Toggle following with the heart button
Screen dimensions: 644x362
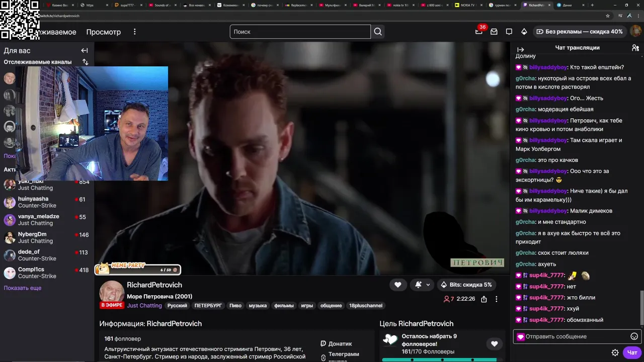(397, 285)
